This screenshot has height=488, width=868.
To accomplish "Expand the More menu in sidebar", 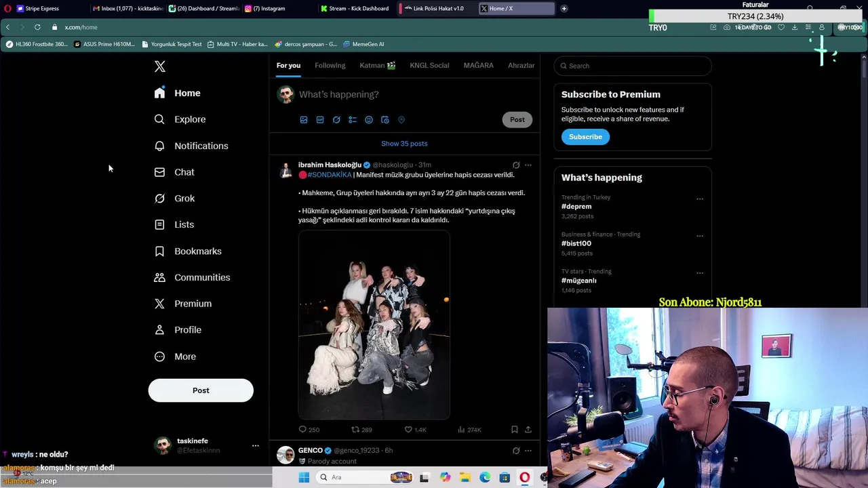I will click(x=175, y=357).
